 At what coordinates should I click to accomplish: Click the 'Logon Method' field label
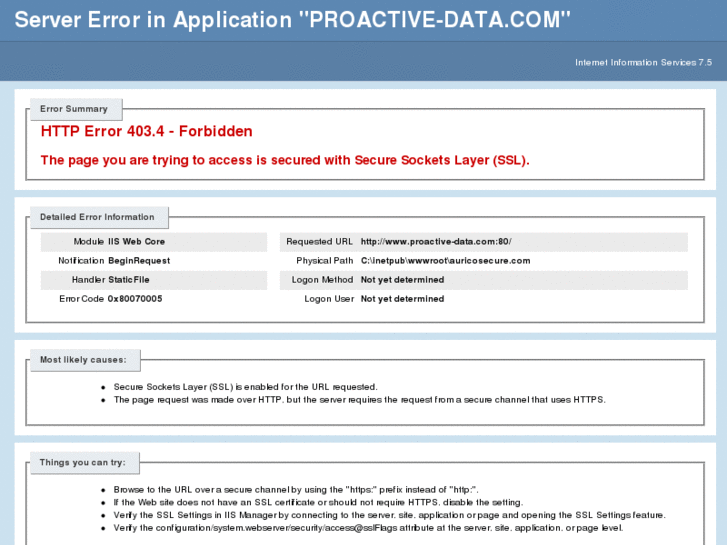[x=322, y=280]
